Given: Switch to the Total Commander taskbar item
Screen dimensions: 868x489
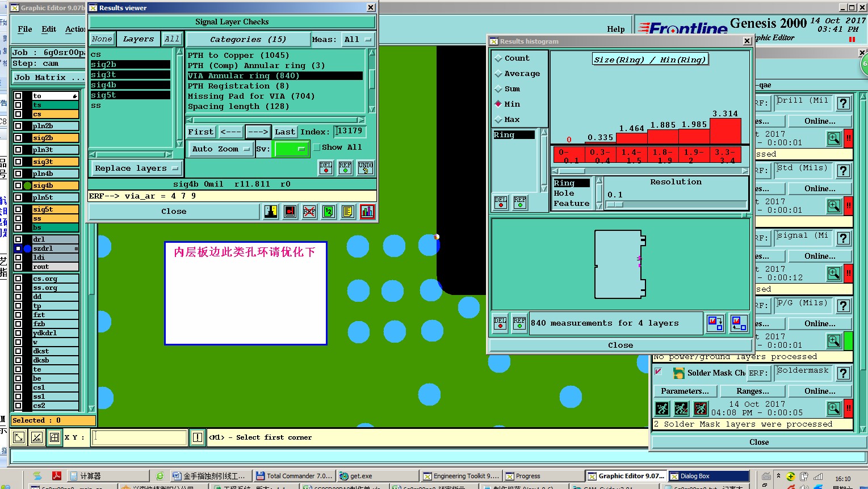Looking at the screenshot, I should 294,476.
